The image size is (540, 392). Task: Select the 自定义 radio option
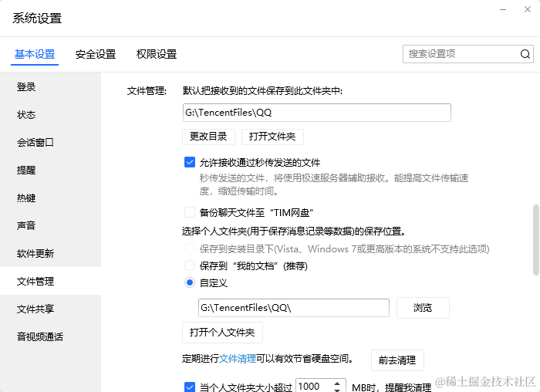[x=190, y=283]
